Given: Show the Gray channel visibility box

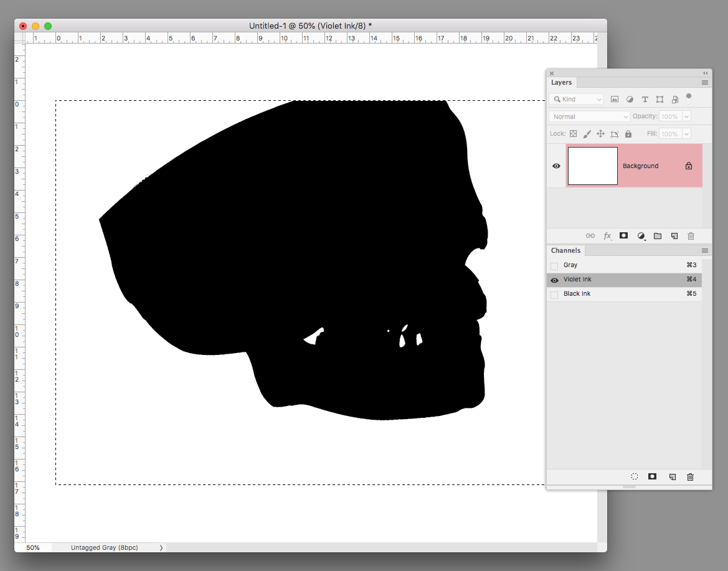Looking at the screenshot, I should tap(554, 266).
